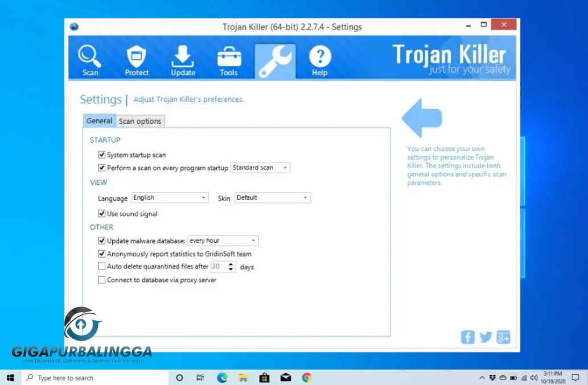Open the Tools panel
This screenshot has width=588, height=385.
pos(228,57)
